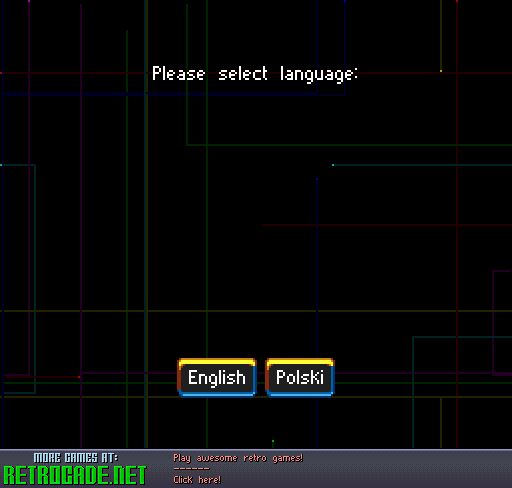Click 'Play awesome retro games!' text

pyautogui.click(x=238, y=458)
